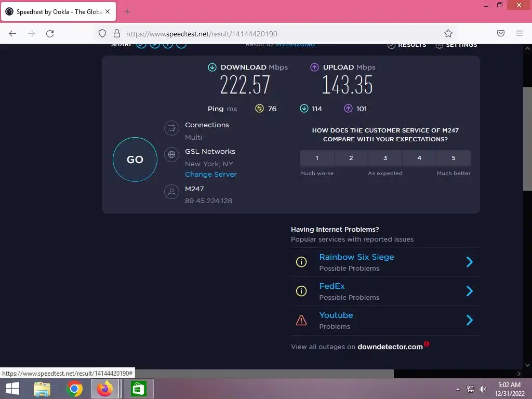
Task: Open network status tray icon
Action: pyautogui.click(x=471, y=389)
